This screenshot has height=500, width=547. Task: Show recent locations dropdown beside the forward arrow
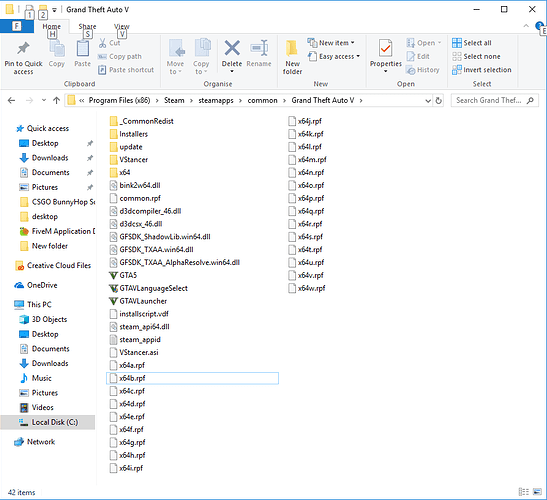[x=44, y=100]
